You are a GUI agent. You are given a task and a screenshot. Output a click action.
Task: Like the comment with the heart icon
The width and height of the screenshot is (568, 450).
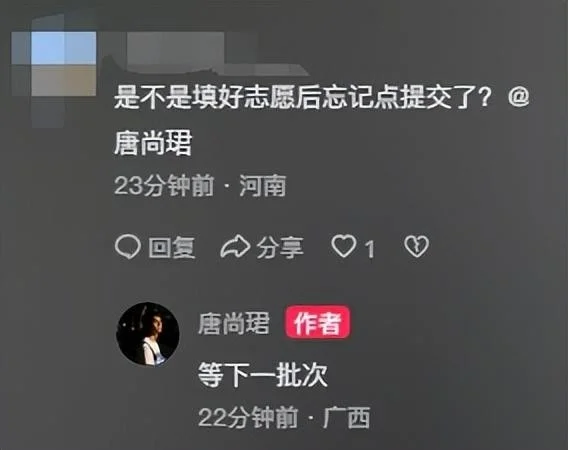point(343,246)
